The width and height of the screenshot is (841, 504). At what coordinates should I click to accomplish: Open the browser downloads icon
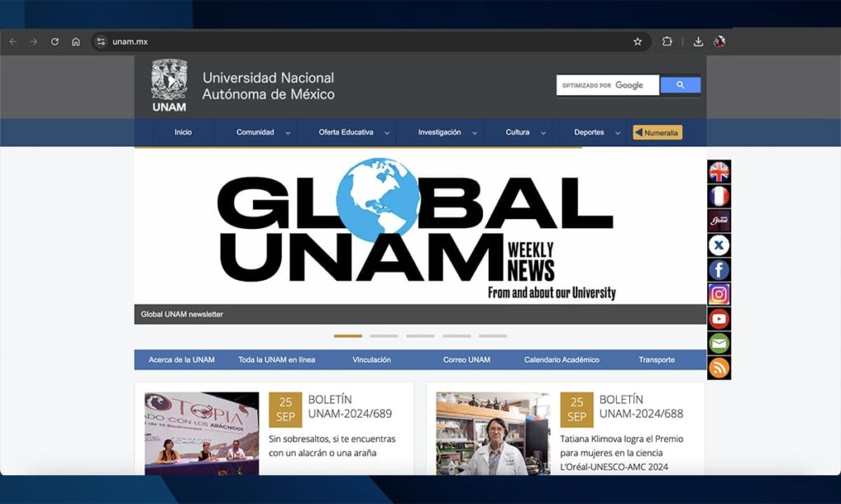[698, 42]
